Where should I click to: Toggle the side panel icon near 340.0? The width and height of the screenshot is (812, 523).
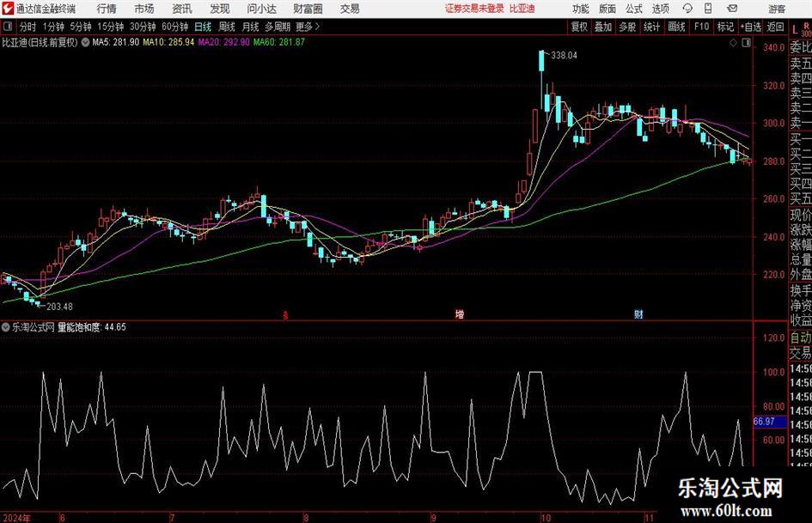coord(746,43)
